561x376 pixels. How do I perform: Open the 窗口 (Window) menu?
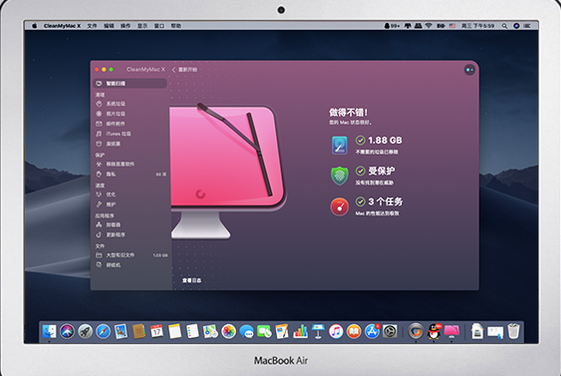click(159, 26)
